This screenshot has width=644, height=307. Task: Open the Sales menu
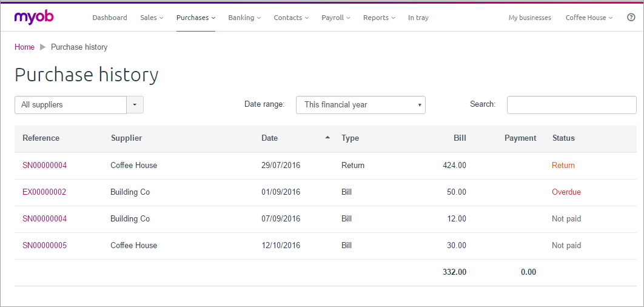pyautogui.click(x=152, y=18)
